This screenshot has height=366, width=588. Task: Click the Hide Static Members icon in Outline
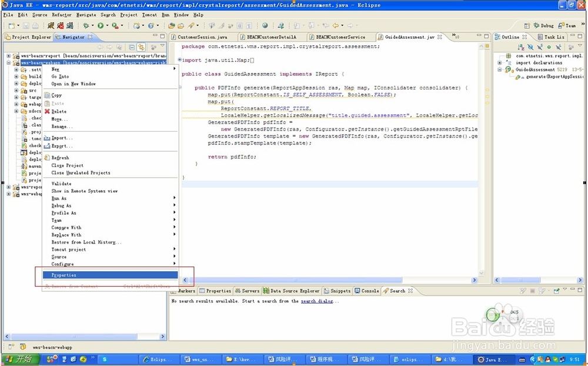point(540,47)
